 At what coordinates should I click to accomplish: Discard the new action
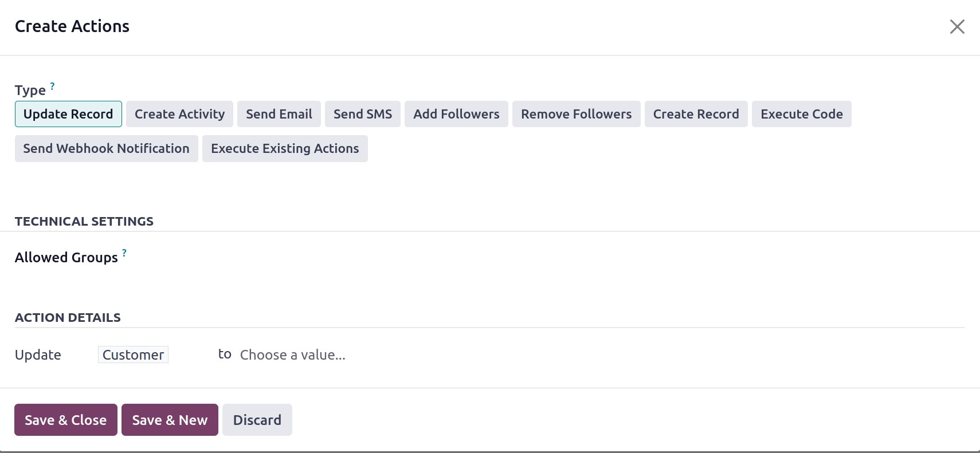(x=257, y=420)
